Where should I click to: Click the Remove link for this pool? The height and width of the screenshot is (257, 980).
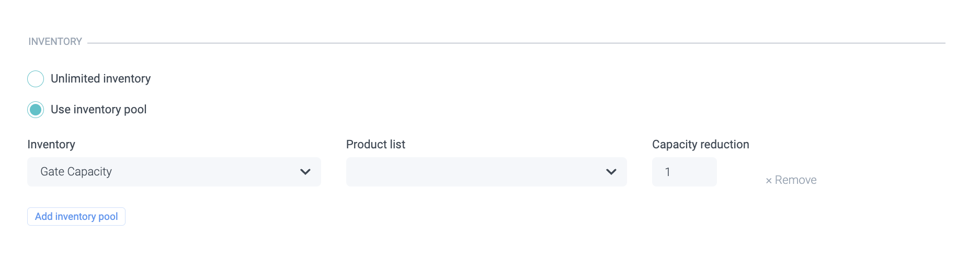pos(795,180)
